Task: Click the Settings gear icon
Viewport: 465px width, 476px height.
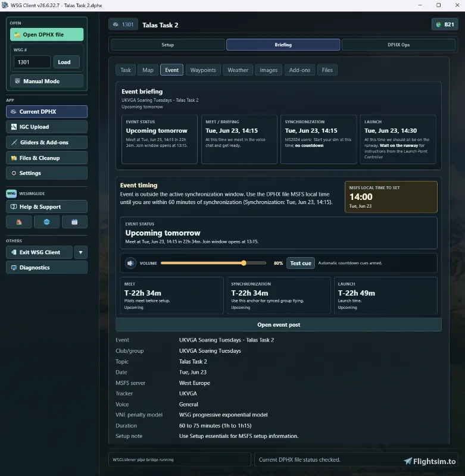Action: click(x=14, y=173)
